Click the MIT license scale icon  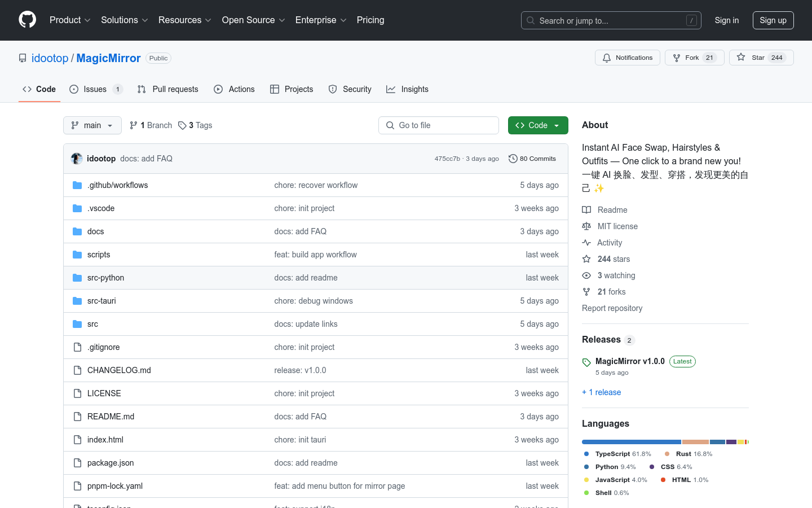586,226
